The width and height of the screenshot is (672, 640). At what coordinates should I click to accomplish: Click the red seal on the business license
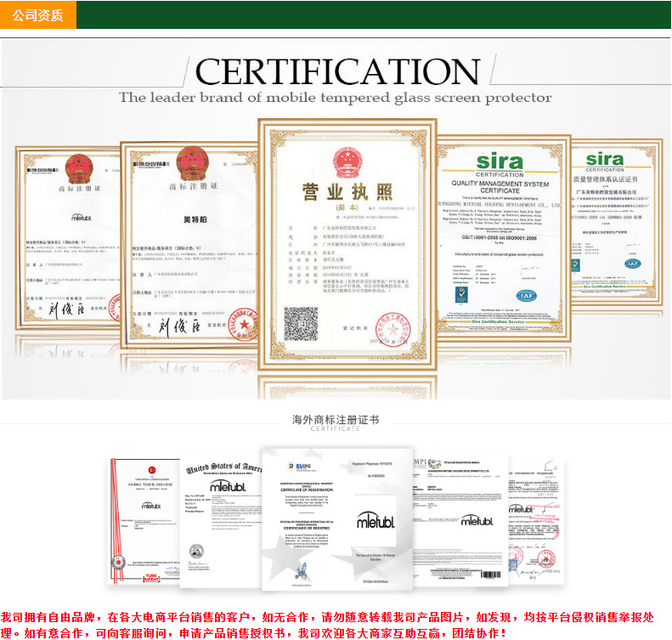pos(393,329)
